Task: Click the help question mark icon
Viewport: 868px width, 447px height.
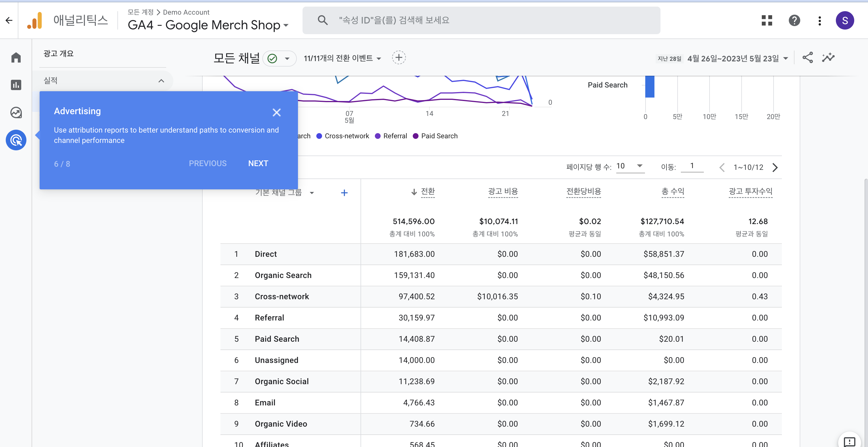Action: click(x=794, y=21)
